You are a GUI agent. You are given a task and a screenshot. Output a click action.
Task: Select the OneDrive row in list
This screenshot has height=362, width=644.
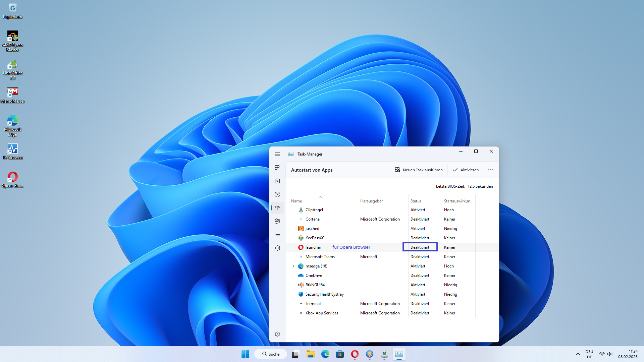[314, 276]
